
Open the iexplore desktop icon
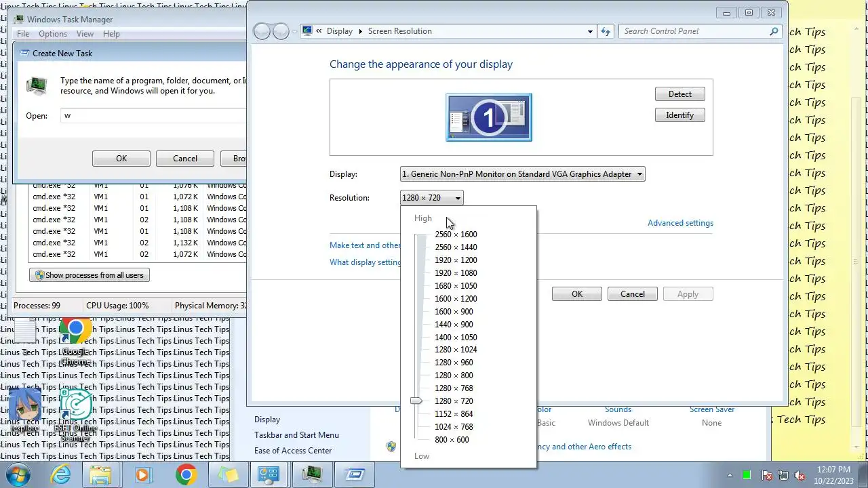pos(24,409)
